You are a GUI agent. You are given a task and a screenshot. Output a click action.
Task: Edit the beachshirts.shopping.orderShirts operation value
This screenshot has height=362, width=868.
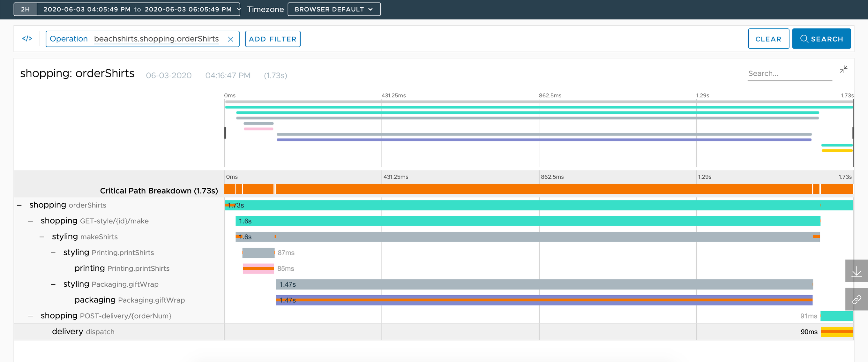point(156,39)
